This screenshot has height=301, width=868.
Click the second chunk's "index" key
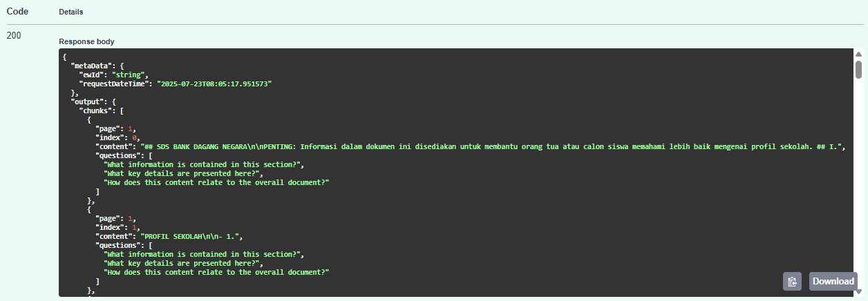pos(111,227)
